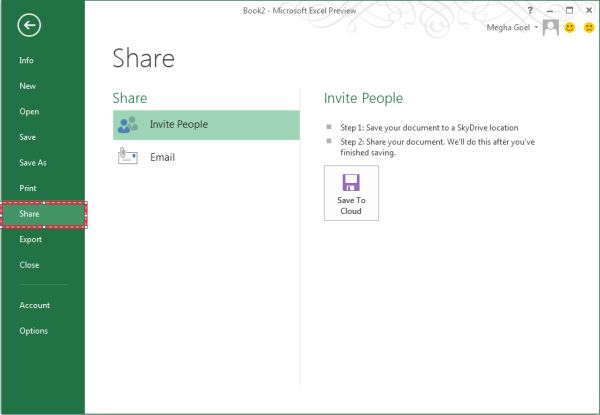Click the Save To Cloud button label
Screen dimensions: 600x415
click(x=351, y=206)
